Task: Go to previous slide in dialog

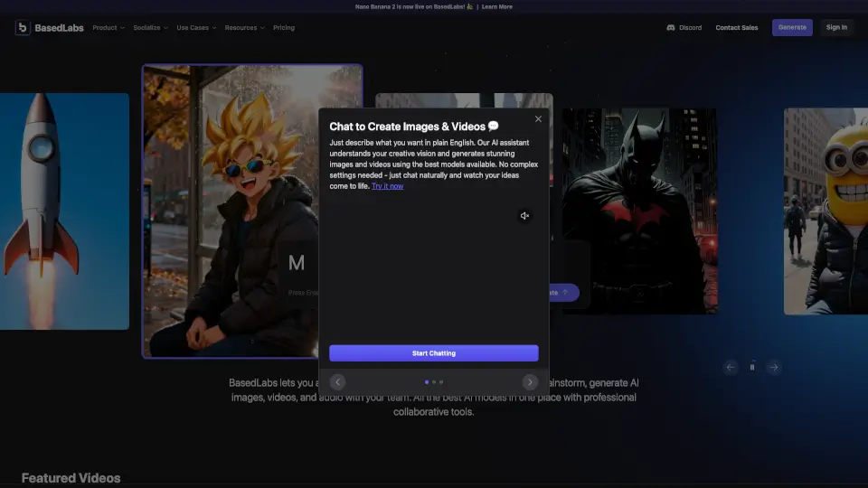Action: [337, 382]
